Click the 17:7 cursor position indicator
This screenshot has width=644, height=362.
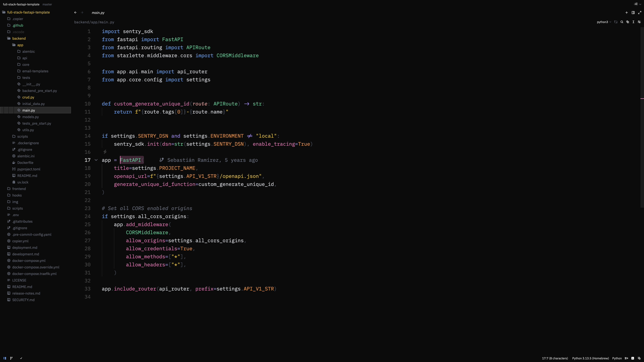coord(555,358)
